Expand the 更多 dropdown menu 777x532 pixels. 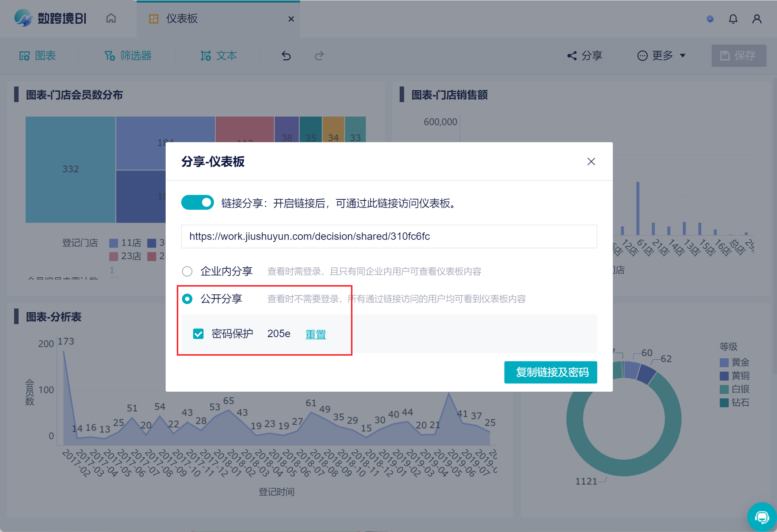coord(661,56)
